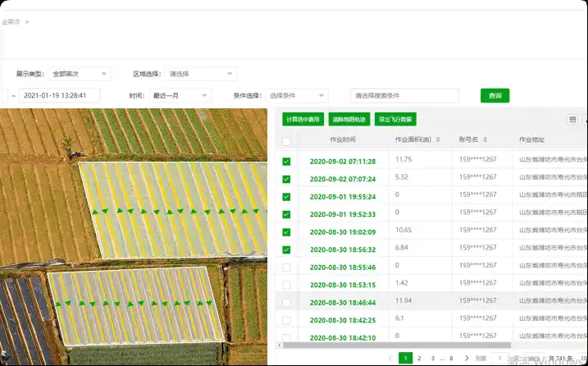Open flight record 2020-08-30 18:46:44
588x366 pixels.
[343, 303]
